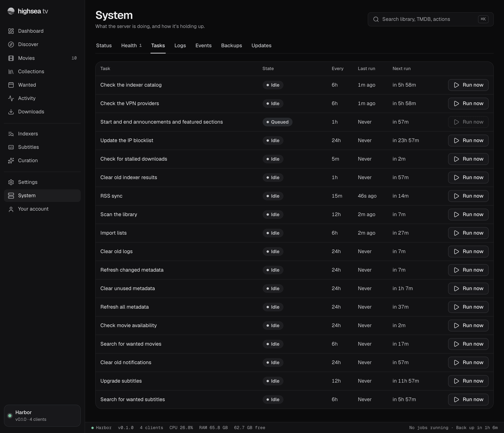
Task: Run Check the indexer catalog now
Action: [x=468, y=85]
